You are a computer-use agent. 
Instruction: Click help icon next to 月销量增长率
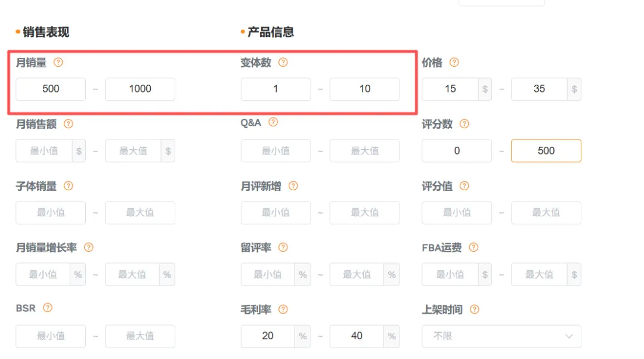[x=89, y=247]
